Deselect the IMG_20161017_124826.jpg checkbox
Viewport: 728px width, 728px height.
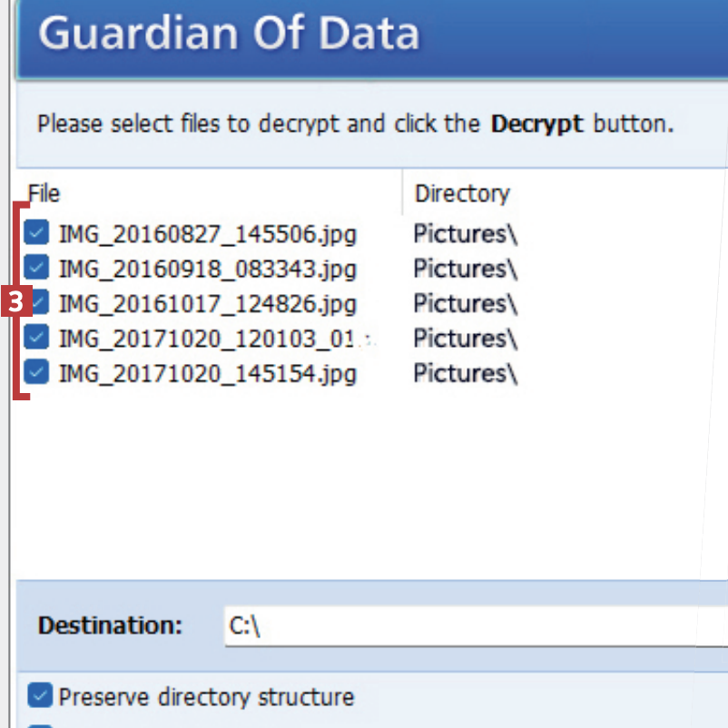pos(38,303)
